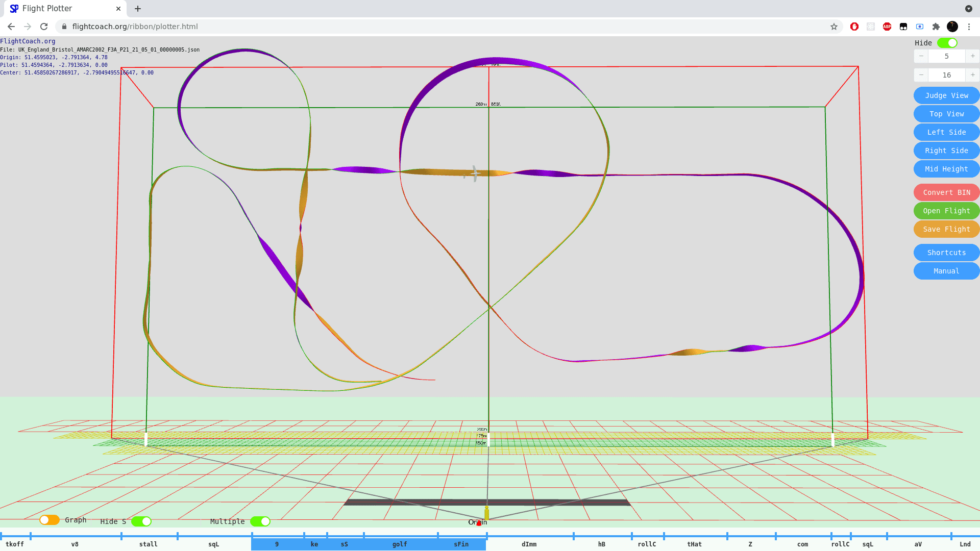
Task: Decrease the value showing 16
Action: (921, 75)
